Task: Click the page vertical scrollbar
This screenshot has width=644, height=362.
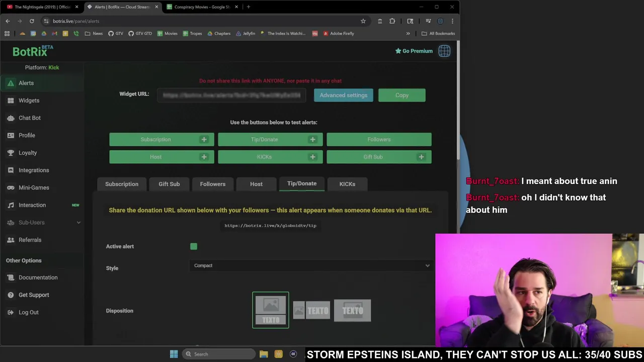Action: pyautogui.click(x=458, y=101)
